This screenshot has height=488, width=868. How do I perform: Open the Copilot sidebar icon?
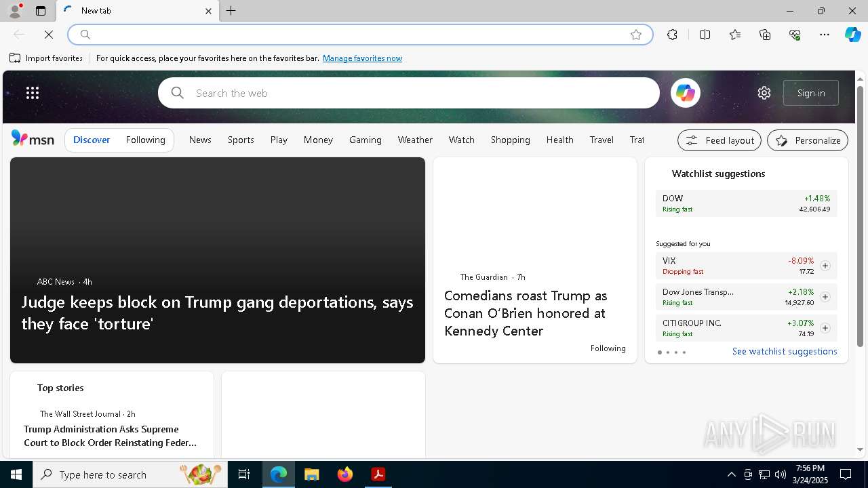coord(852,35)
